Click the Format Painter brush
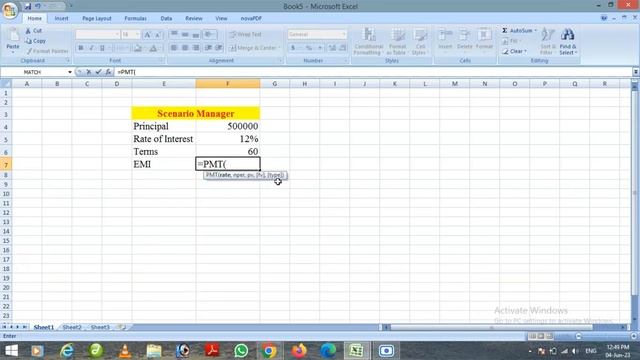The height and width of the screenshot is (360, 640). pyautogui.click(x=29, y=51)
